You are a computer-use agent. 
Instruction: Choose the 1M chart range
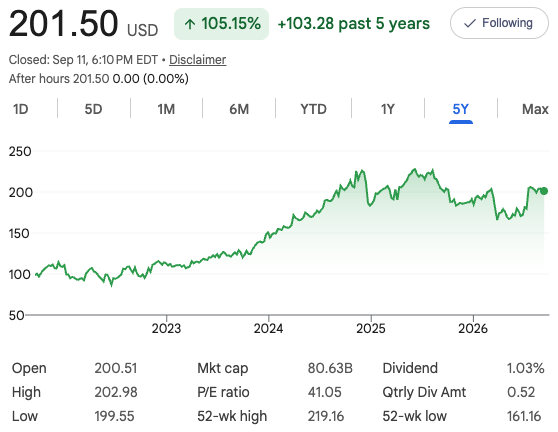[166, 109]
